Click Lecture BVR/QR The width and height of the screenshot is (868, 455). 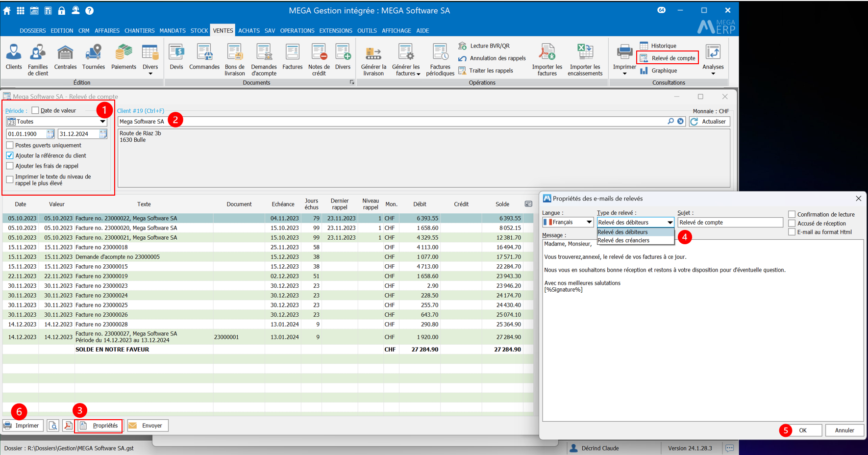coord(484,46)
